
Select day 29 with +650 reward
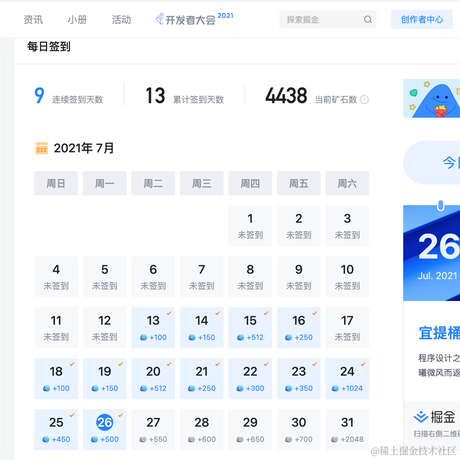[250, 430]
